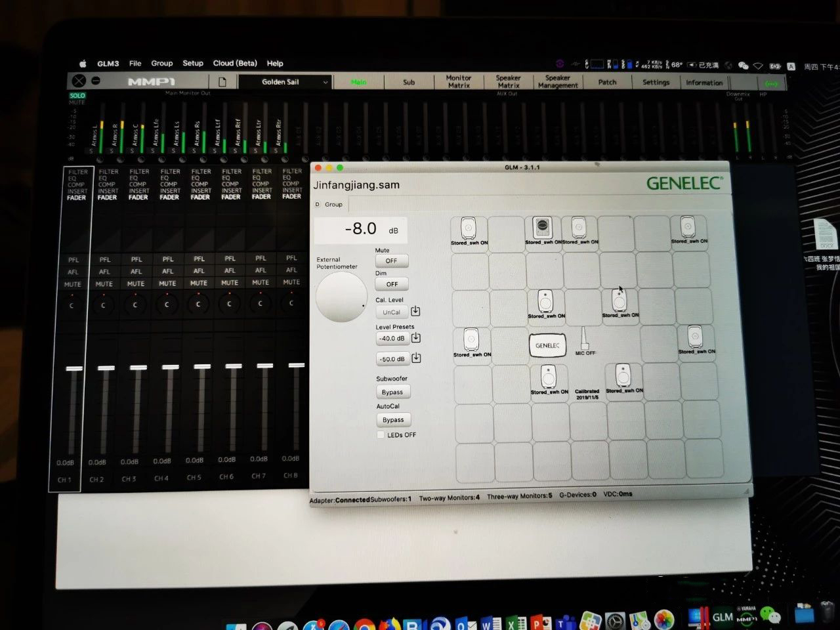This screenshot has width=840, height=630.
Task: Mute channel CH 1 in the MMP1 mixer
Action: pyautogui.click(x=72, y=285)
